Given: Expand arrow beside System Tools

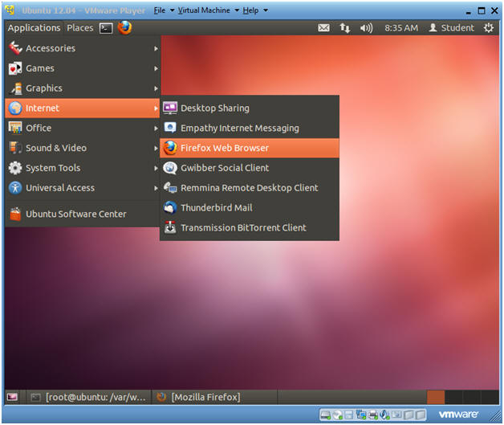Looking at the screenshot, I should click(156, 168).
